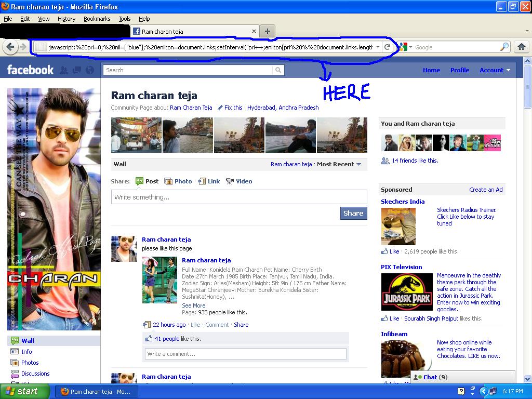Open the Skechers shoe ad image
Screen dimensions: 532x399
pyautogui.click(x=398, y=227)
